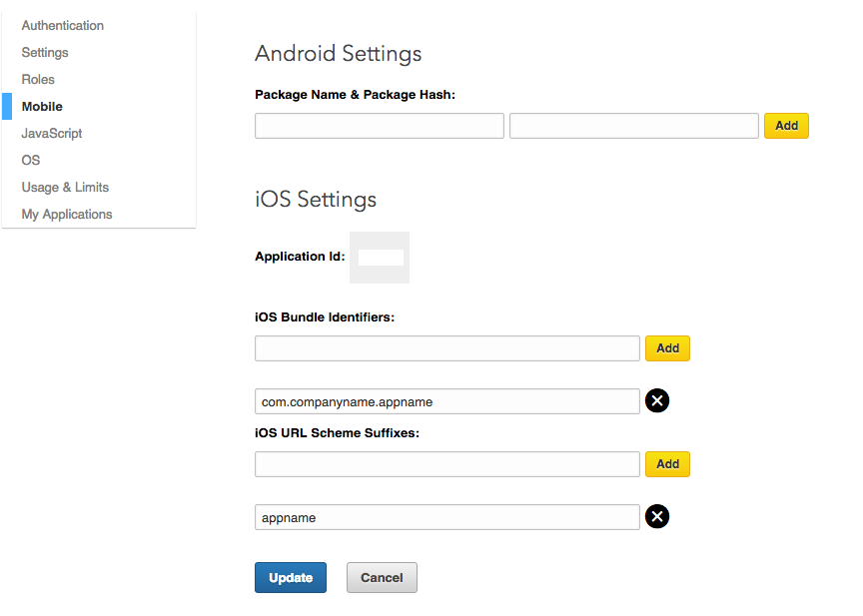The width and height of the screenshot is (863, 616).
Task: Click the empty iOS URL Scheme Suffixes field
Action: point(446,464)
